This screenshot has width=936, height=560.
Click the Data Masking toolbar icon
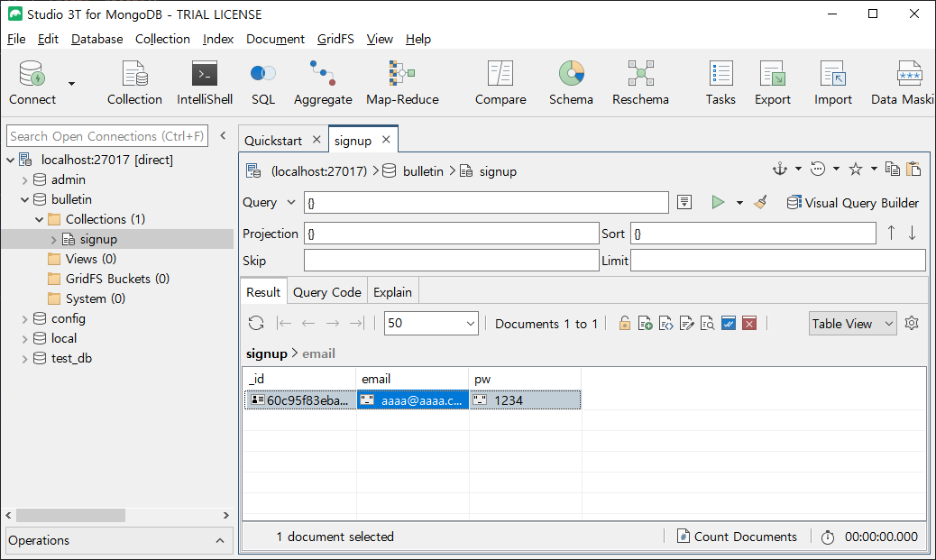pos(903,82)
